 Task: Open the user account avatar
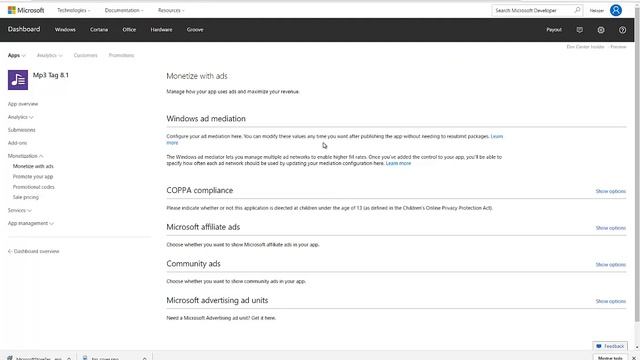[616, 10]
